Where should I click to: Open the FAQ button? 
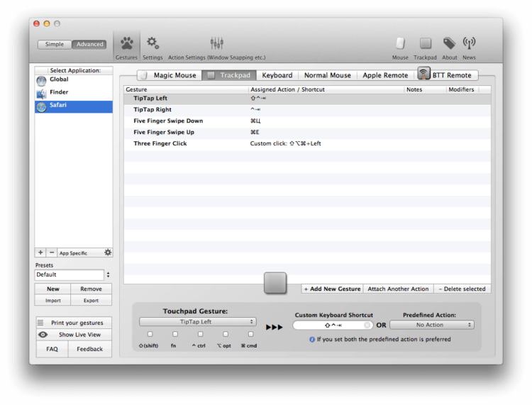[52, 349]
